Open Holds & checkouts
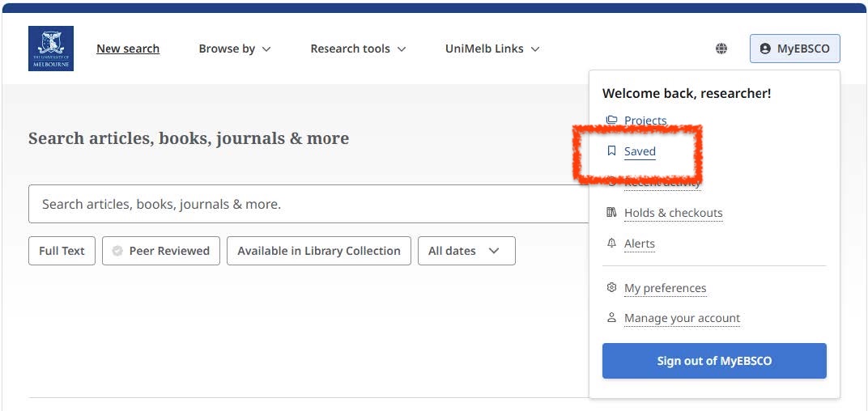 coord(673,213)
